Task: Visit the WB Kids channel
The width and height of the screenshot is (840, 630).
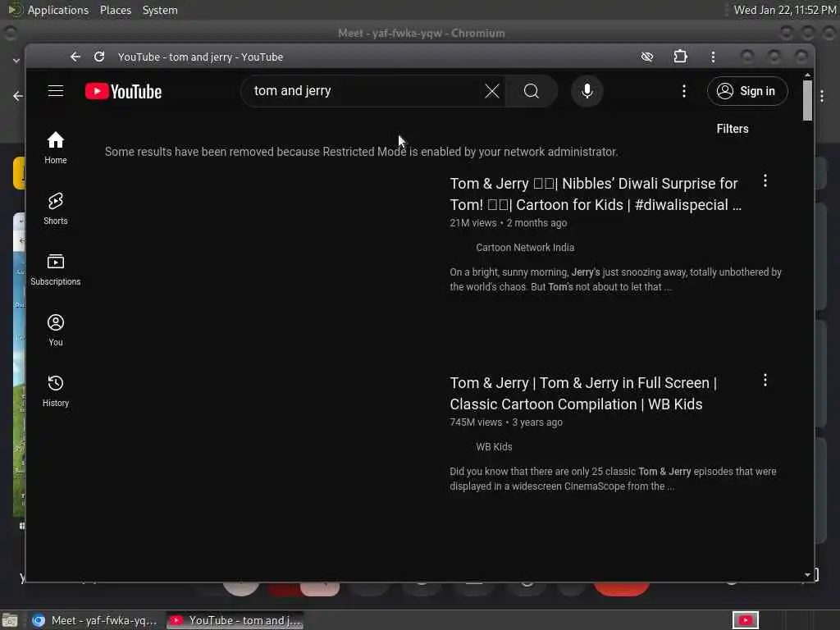Action: [x=494, y=447]
